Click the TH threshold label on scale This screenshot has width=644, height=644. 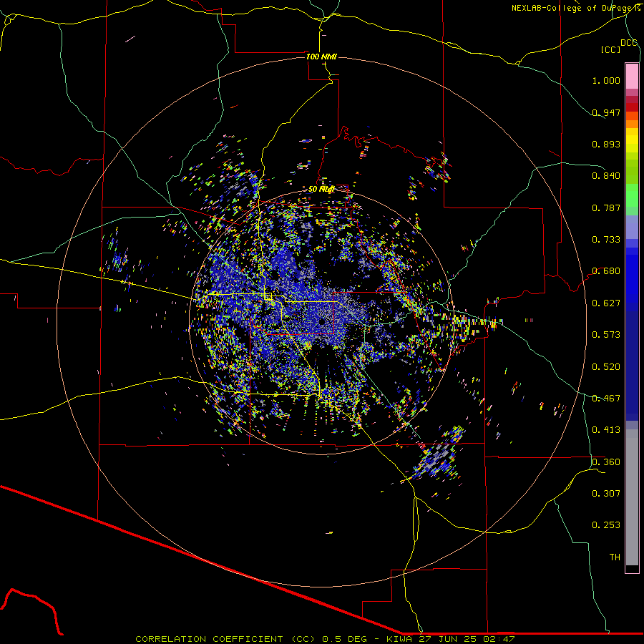click(615, 557)
